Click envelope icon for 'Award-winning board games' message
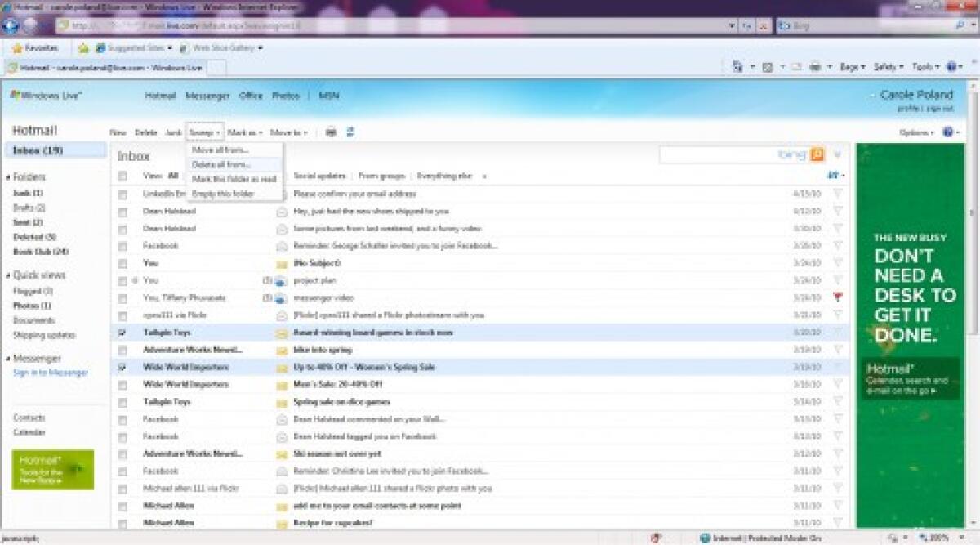This screenshot has height=545, width=980. [x=283, y=333]
